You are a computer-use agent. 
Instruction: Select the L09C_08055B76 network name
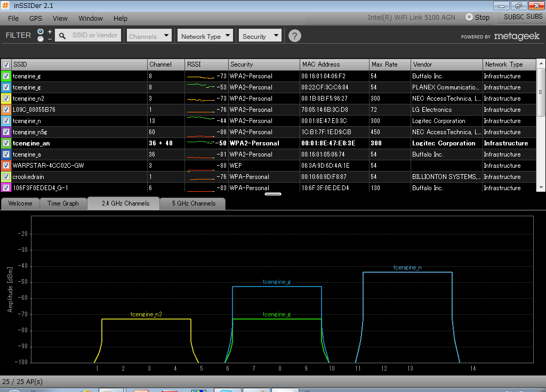click(x=34, y=110)
